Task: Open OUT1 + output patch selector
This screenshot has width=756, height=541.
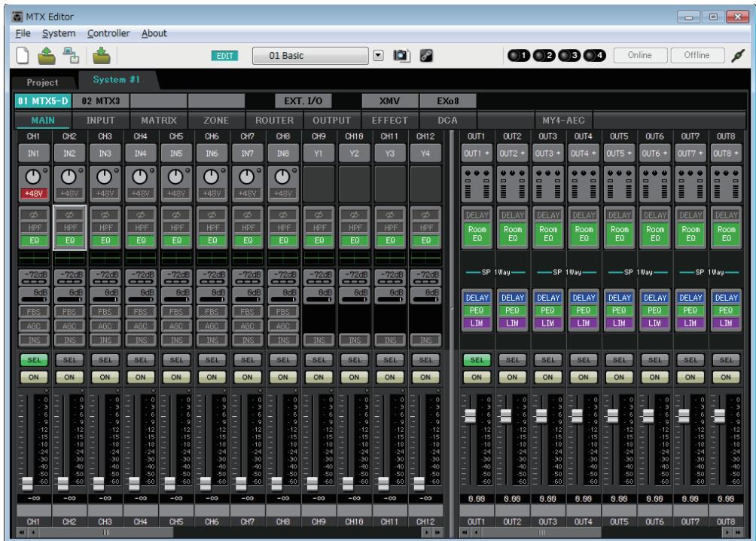Action: point(477,154)
